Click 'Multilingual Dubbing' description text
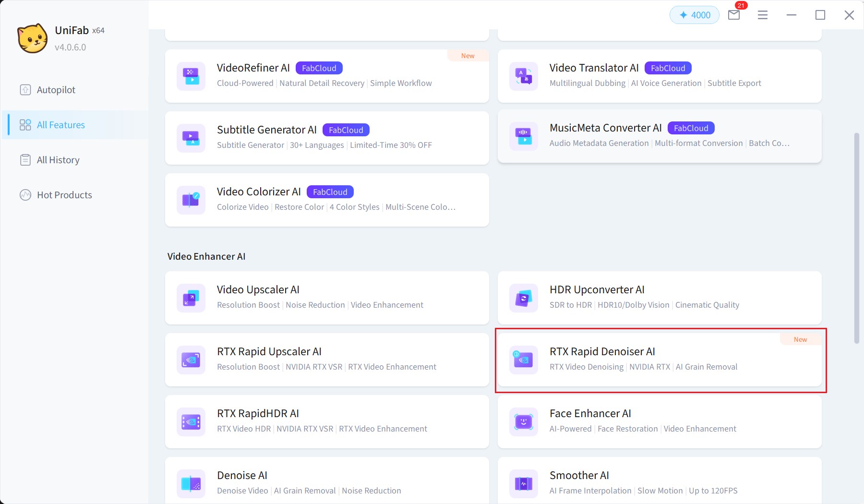 coord(588,83)
